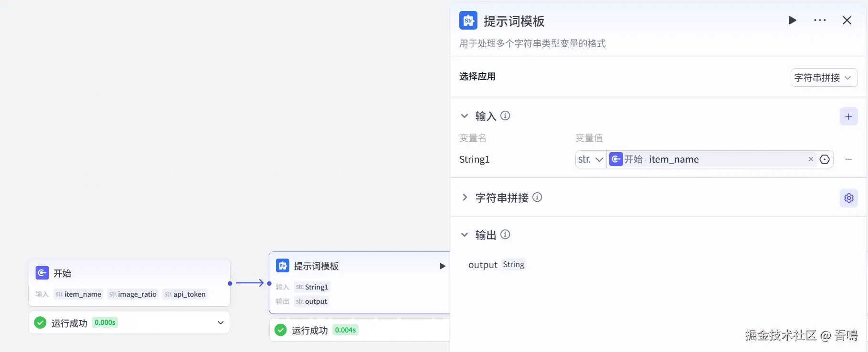868x352 pixels.
Task: Open the 字符串拼接 application dropdown
Action: coord(824,78)
